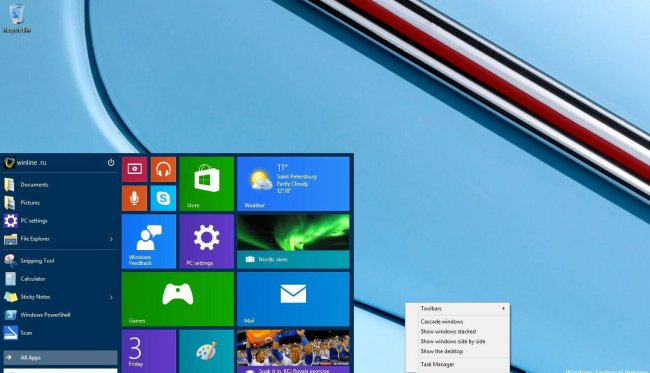This screenshot has width=650, height=373.
Task: Expand Sticky Notes jump list arrow
Action: point(111,297)
